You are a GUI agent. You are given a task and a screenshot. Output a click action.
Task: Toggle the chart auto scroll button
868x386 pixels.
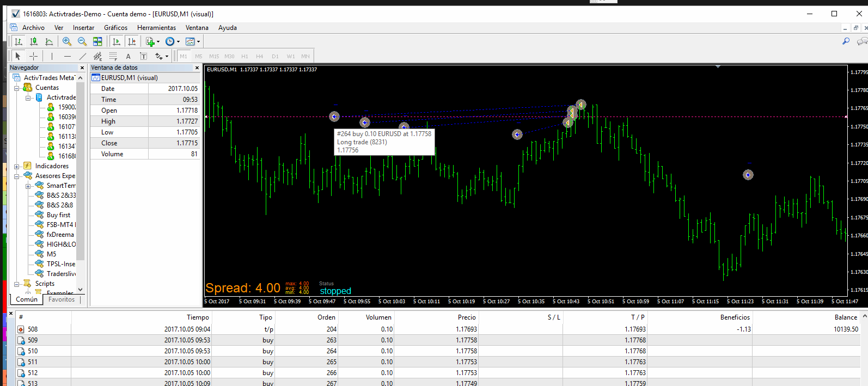(x=116, y=41)
